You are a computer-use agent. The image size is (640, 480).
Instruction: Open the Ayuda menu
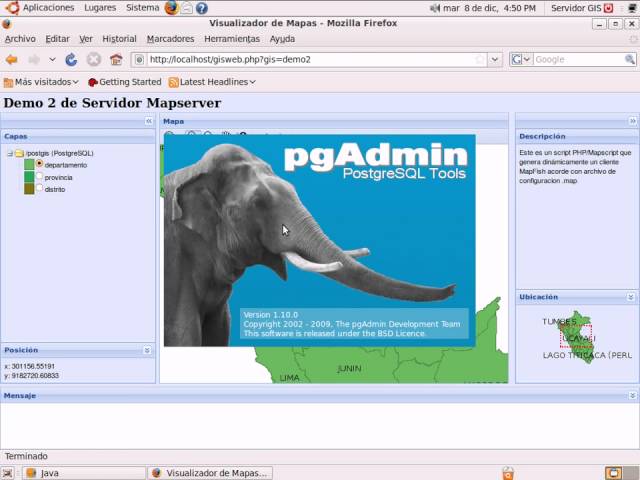click(282, 39)
